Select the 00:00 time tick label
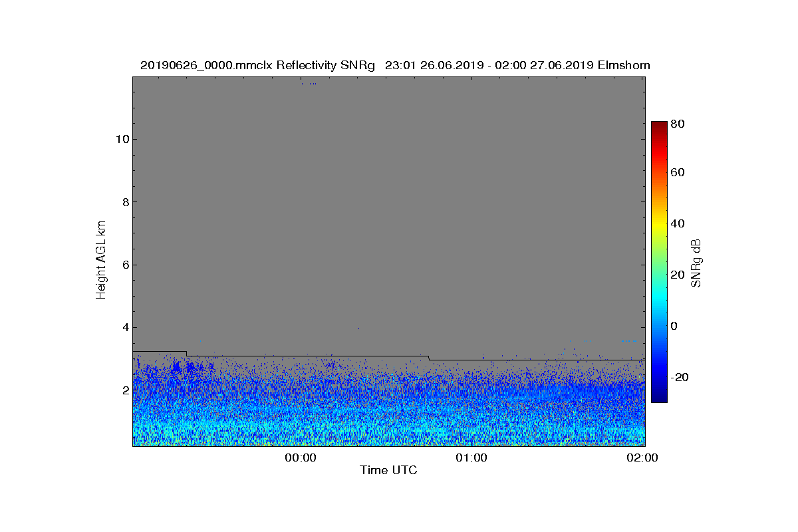798x532 pixels. pos(300,458)
